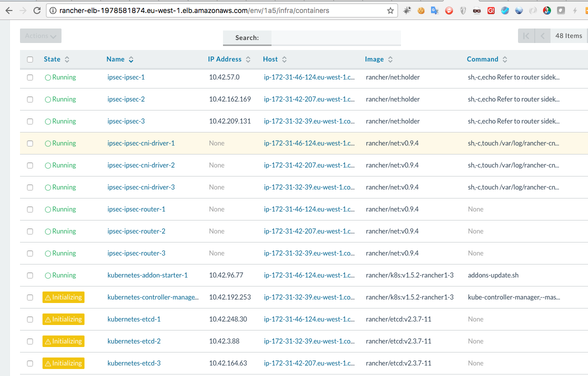Open the orange round extension icon
This screenshot has width=588, height=376.
(x=421, y=11)
